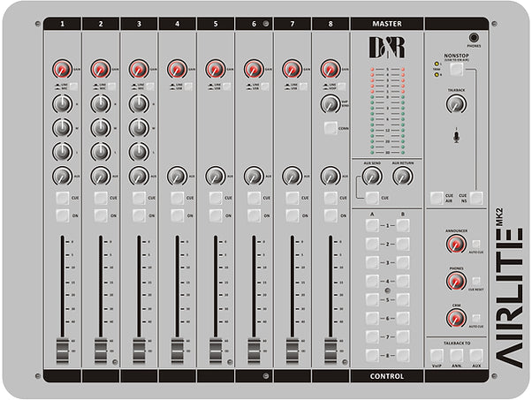Click the AUX RETURN knob
This screenshot has height=400, width=532.
[403, 177]
